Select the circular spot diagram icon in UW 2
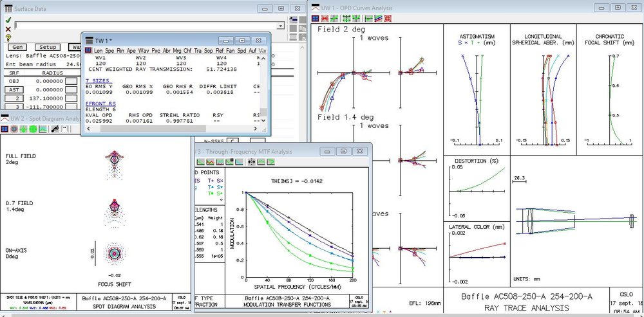The height and width of the screenshot is (317, 644). point(14,129)
